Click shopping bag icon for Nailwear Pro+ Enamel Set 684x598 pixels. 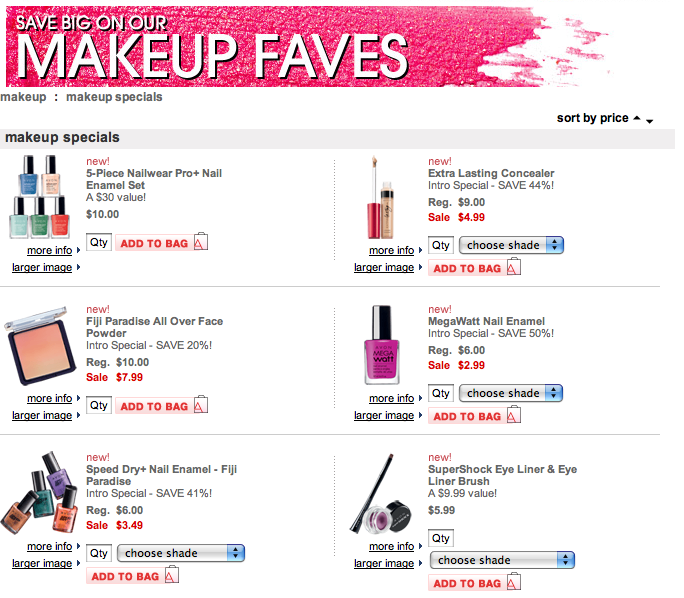[201, 241]
